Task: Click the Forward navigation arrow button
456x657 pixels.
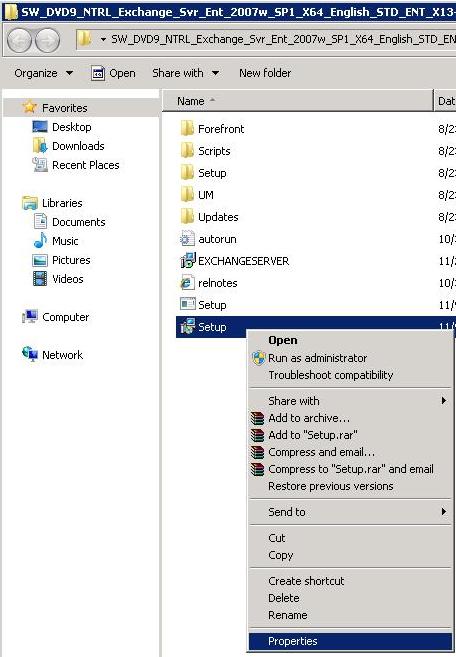Action: tap(47, 40)
